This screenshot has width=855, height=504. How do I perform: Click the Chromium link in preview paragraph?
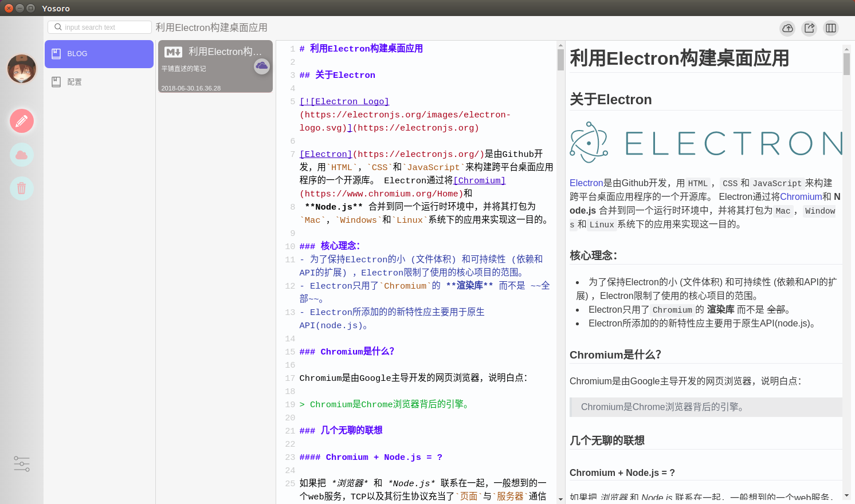pyautogui.click(x=801, y=196)
